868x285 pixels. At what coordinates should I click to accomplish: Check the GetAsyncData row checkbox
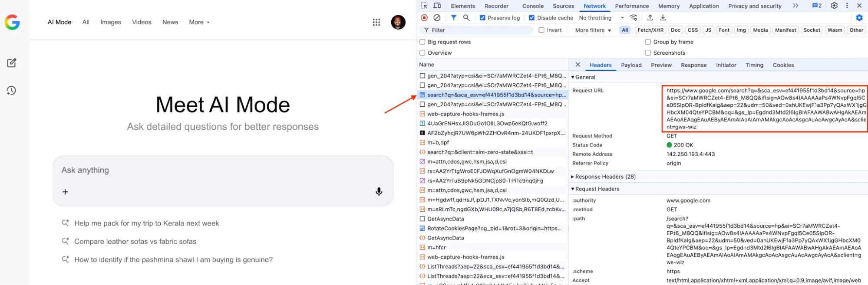pos(422,219)
